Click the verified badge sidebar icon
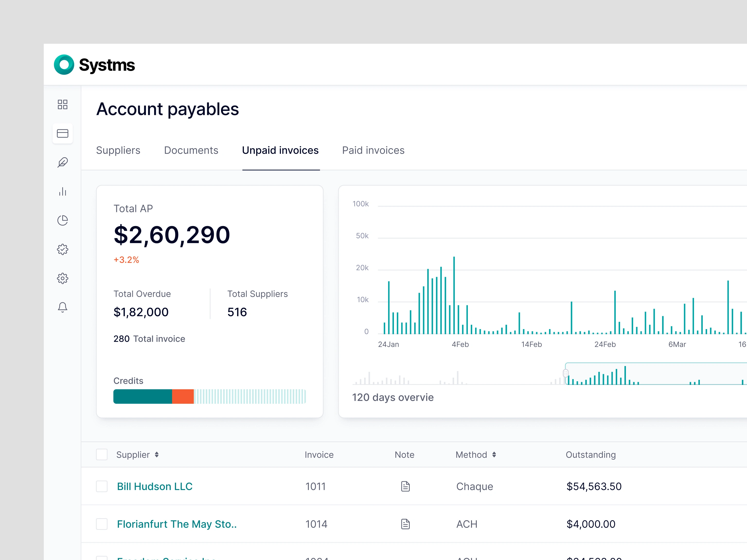This screenshot has width=747, height=560. coord(62,249)
